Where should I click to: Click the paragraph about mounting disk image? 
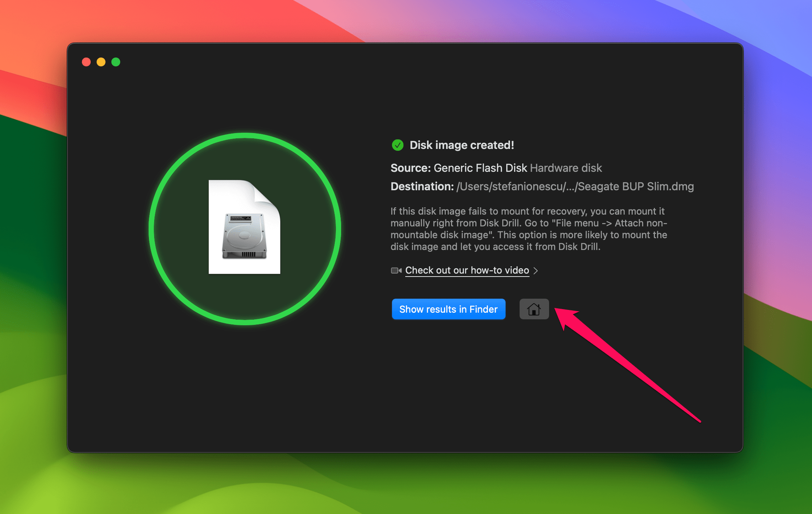(x=529, y=229)
